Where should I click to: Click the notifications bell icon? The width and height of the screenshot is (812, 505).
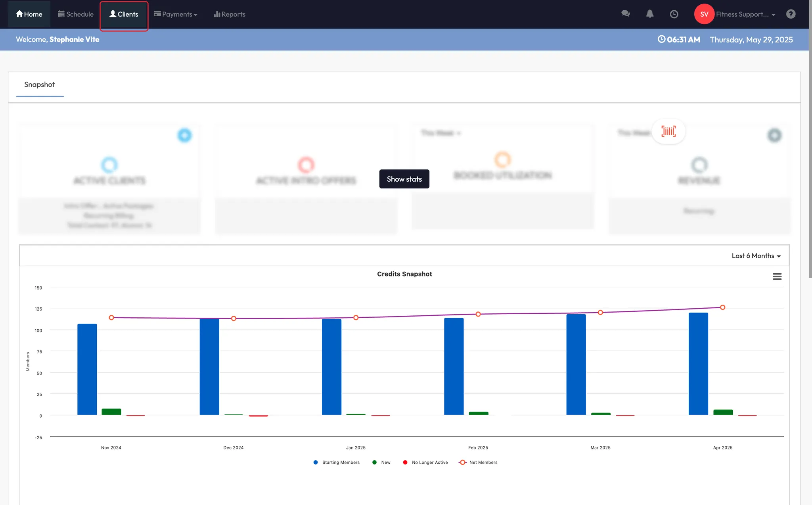coord(649,14)
